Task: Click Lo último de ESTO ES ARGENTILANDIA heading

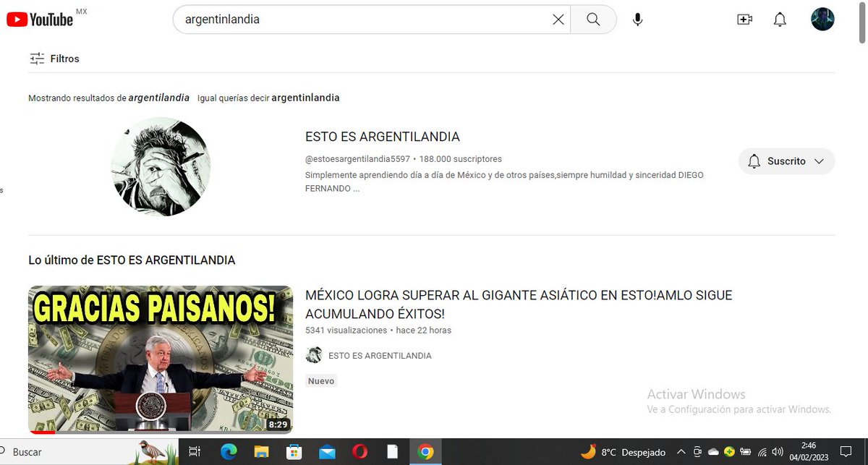Action: (132, 260)
